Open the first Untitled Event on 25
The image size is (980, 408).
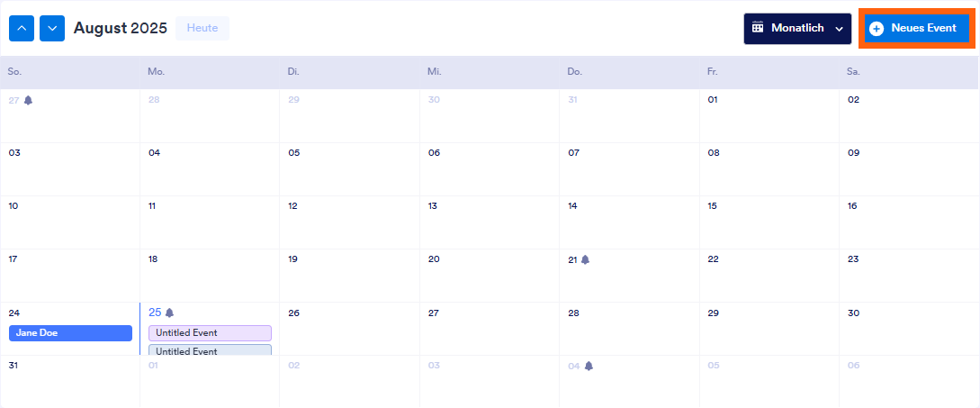(x=210, y=333)
